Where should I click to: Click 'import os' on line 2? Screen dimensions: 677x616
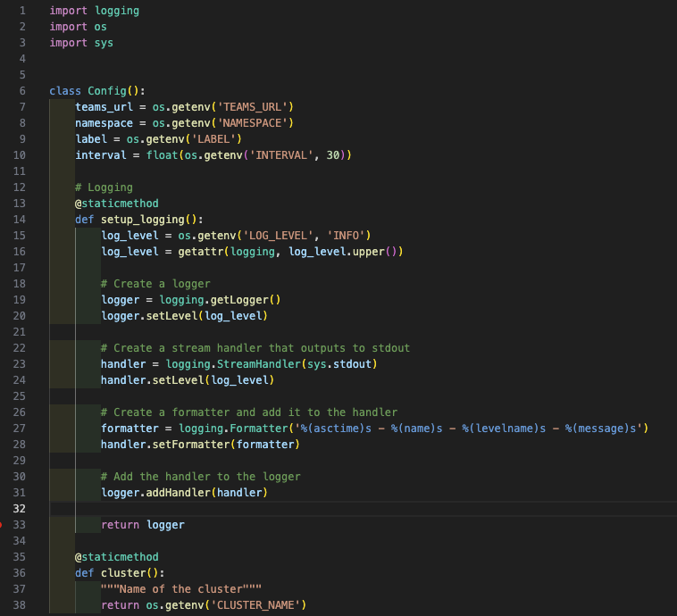(78, 27)
